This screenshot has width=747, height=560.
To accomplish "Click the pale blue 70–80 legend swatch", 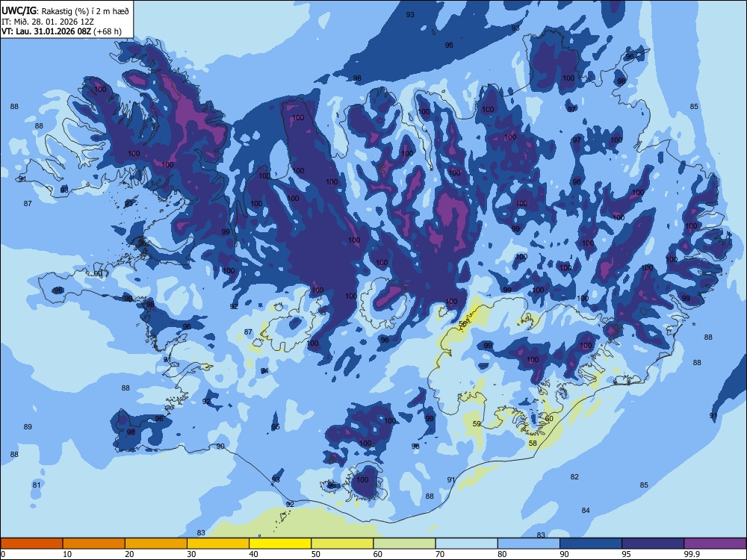I will point(467,544).
